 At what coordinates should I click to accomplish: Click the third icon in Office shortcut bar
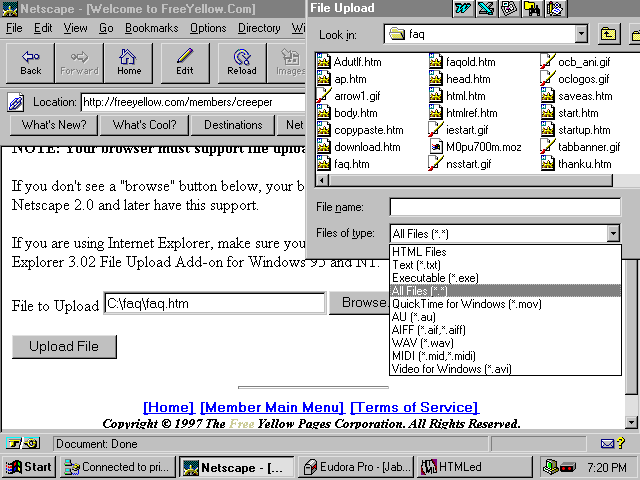pyautogui.click(x=509, y=9)
